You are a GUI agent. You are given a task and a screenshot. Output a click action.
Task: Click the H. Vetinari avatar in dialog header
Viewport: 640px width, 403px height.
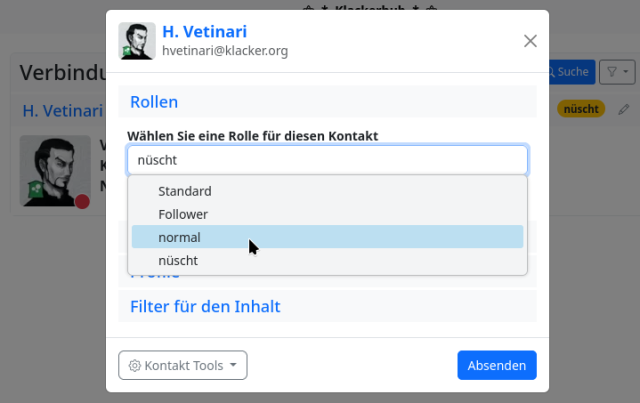137,41
